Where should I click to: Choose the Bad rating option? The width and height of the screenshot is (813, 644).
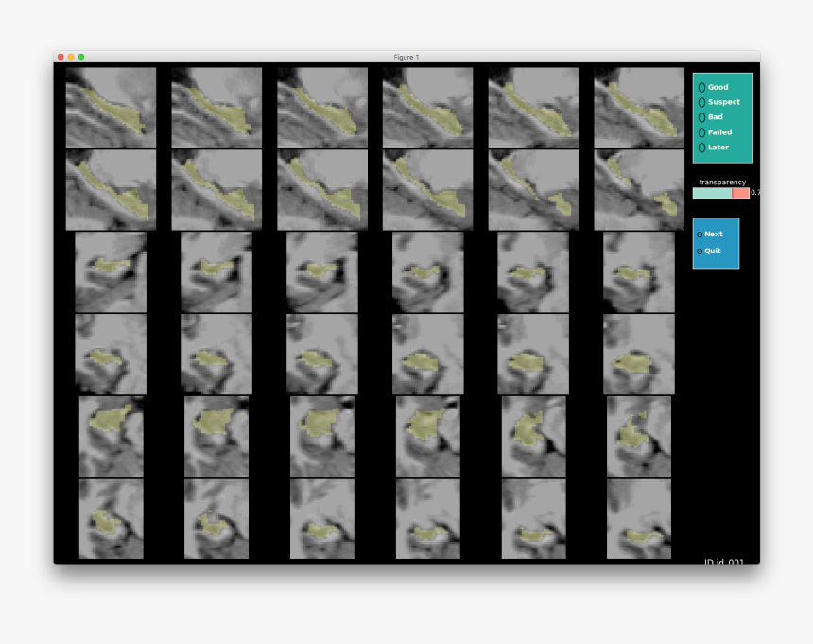coord(701,117)
